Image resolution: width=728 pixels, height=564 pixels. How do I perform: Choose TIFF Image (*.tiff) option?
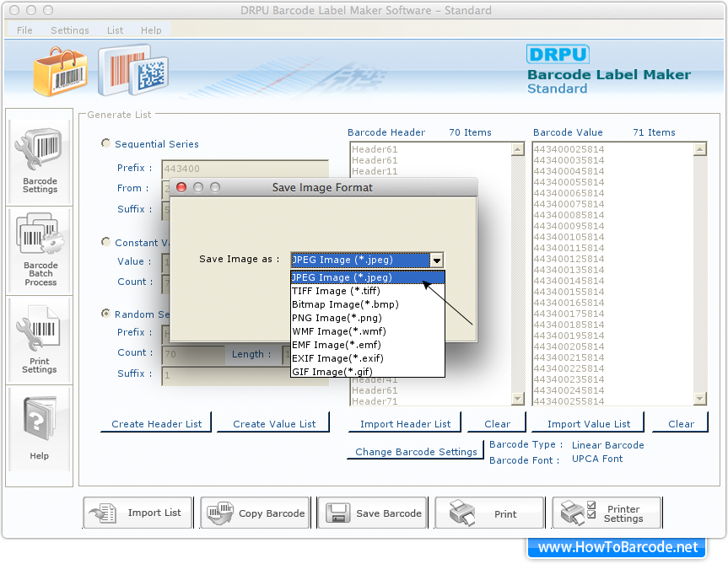point(368,291)
